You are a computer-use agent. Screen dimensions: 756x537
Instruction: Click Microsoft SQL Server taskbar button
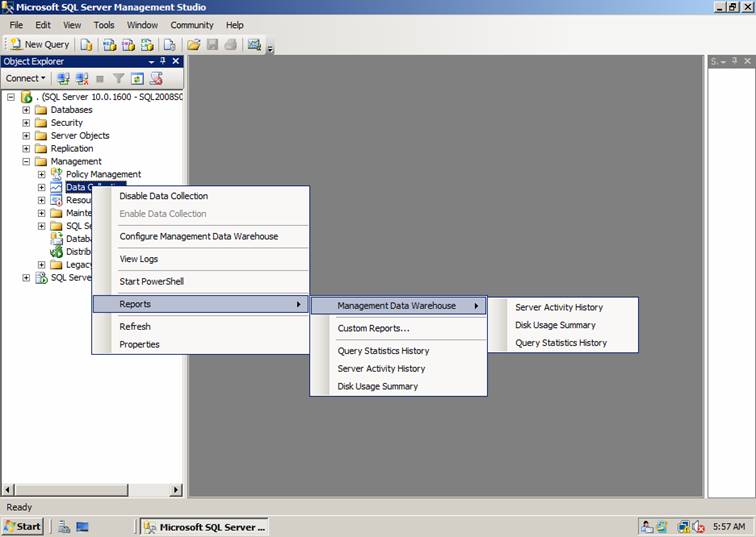[x=204, y=527]
